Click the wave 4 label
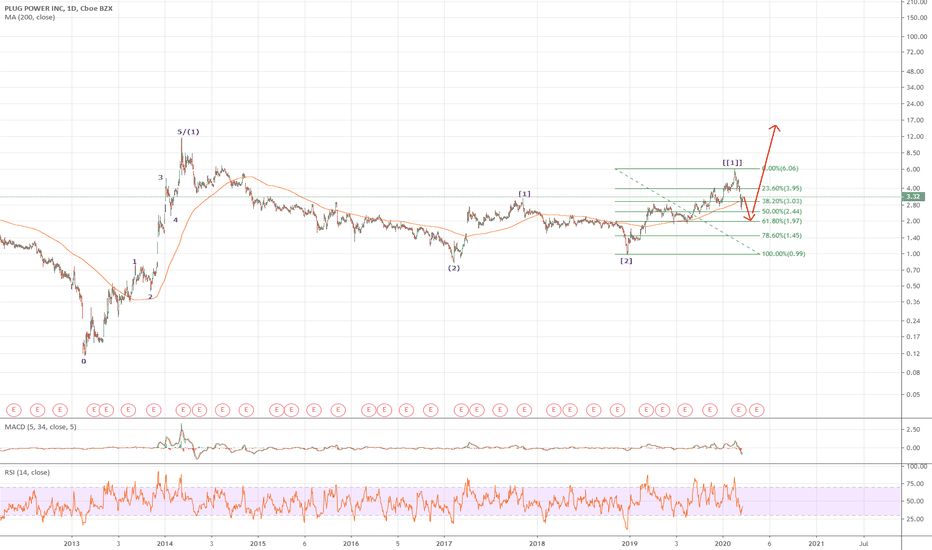This screenshot has height=550, width=932. [175, 220]
